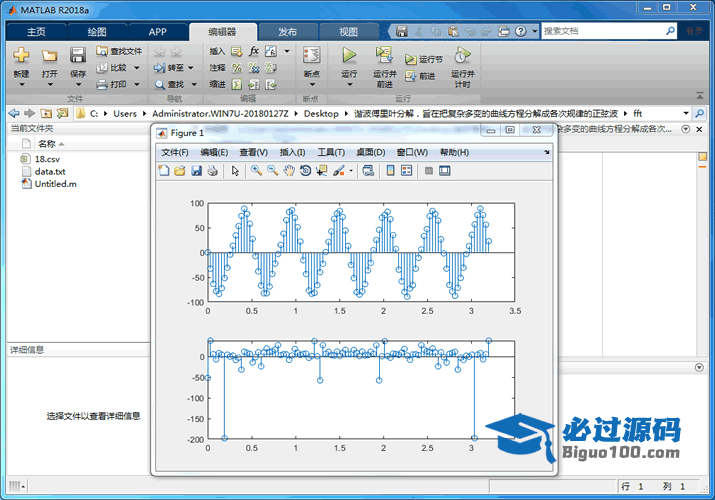Open the brush tool dropdown arrow
Viewport: 715px width, 500px height.
pyautogui.click(x=351, y=171)
